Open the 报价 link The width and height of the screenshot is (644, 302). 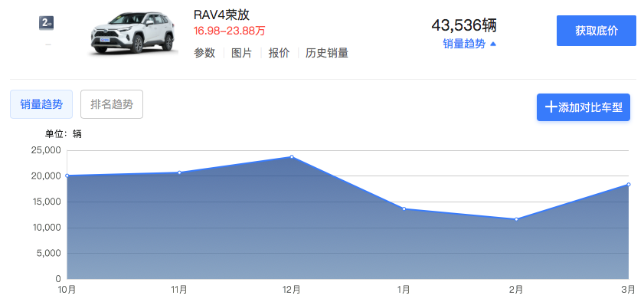tap(279, 53)
